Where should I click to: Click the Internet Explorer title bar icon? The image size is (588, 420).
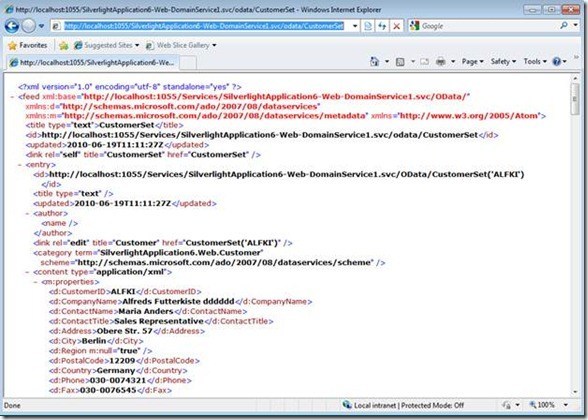(9, 9)
